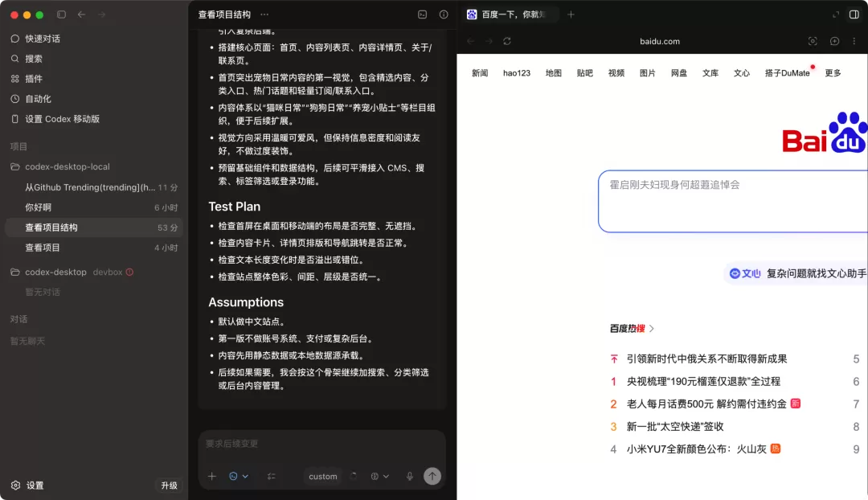Open hot search 小米YU7全新颜色公布
The height and width of the screenshot is (500, 868).
click(x=696, y=449)
